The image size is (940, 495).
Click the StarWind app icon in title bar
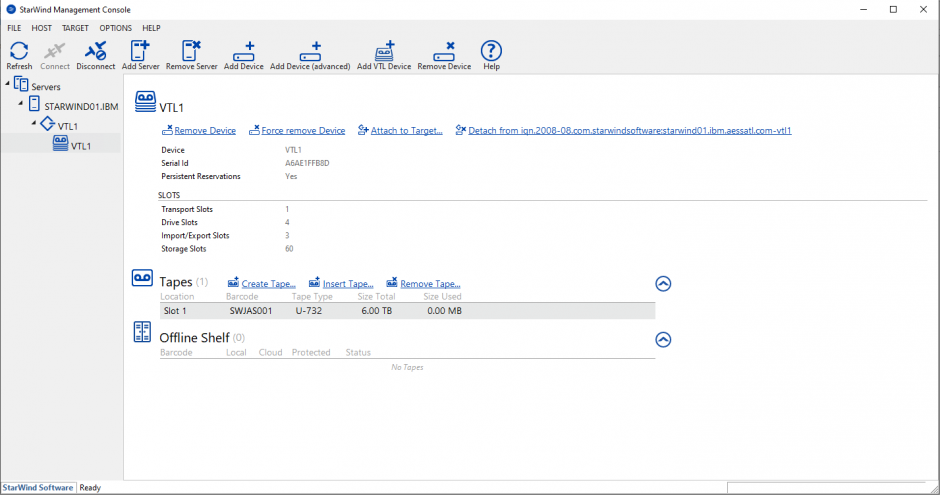click(x=10, y=10)
